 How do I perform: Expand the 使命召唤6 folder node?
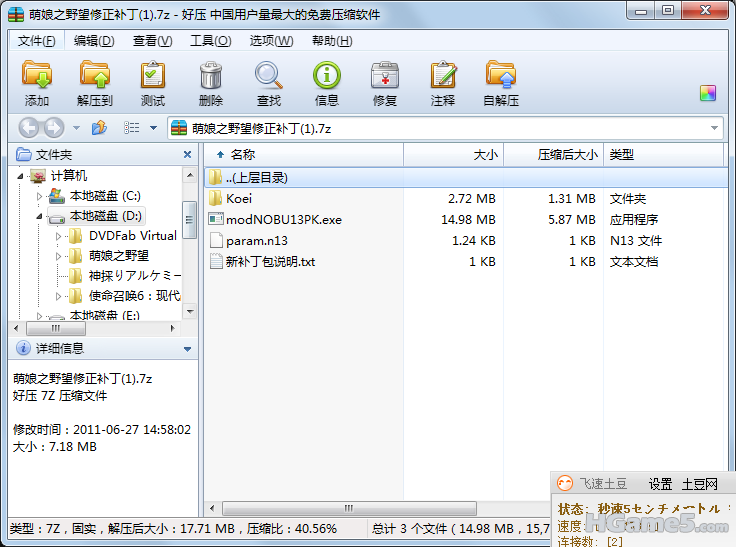click(58, 296)
